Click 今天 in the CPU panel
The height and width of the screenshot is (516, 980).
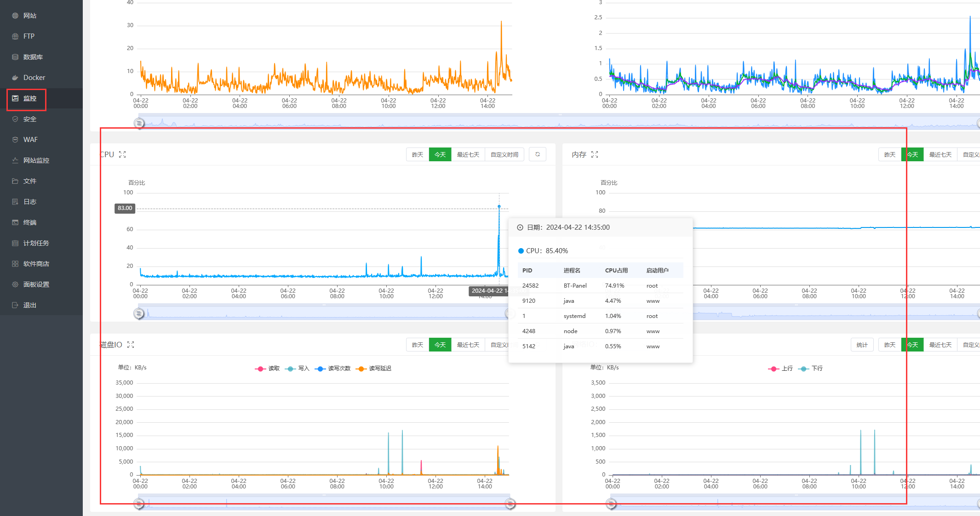440,154
